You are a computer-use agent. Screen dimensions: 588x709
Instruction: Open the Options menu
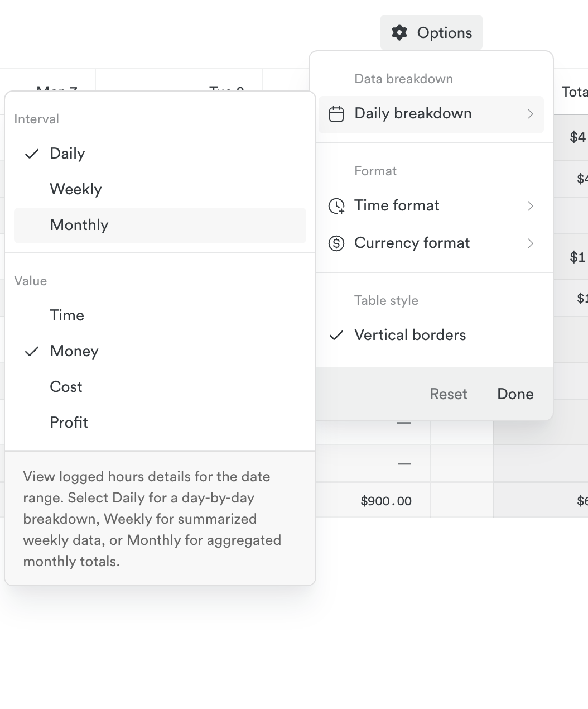pyautogui.click(x=431, y=32)
